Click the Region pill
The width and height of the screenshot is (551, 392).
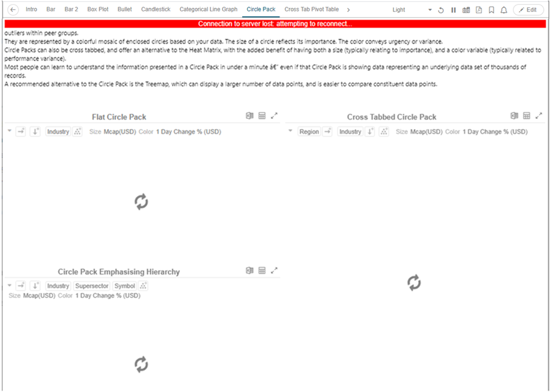click(x=309, y=132)
